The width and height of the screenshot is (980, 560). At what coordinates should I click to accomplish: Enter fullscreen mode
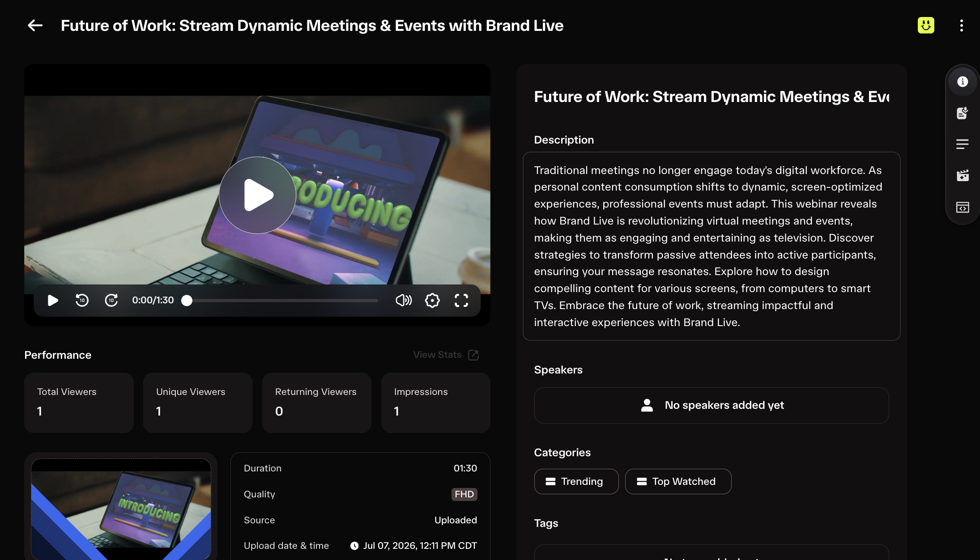click(461, 300)
